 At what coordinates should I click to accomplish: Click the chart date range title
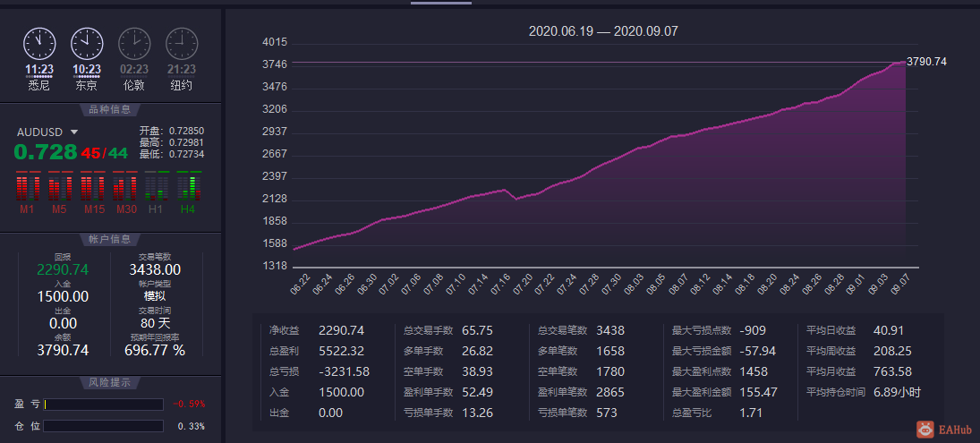(603, 31)
